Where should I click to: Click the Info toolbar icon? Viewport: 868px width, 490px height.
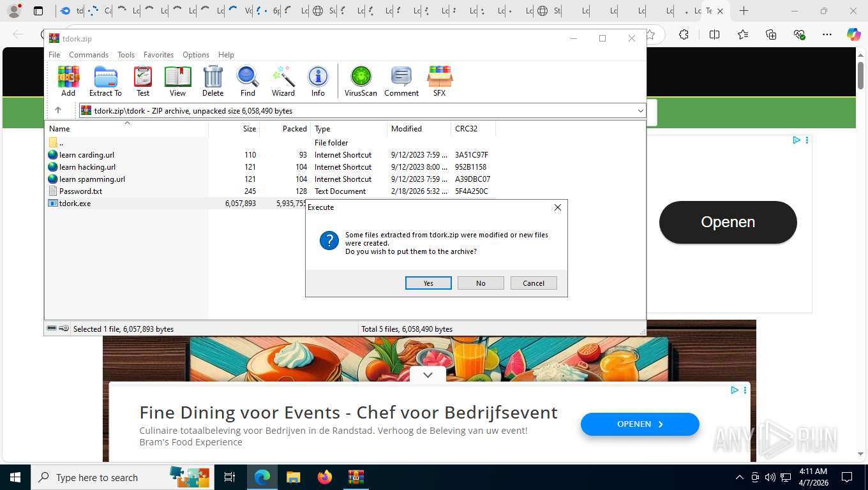pos(318,81)
